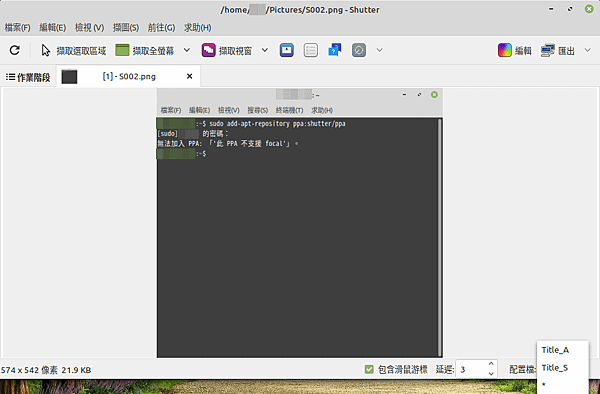The height and width of the screenshot is (394, 600).
Task: Click the export 匯出 button
Action: [558, 50]
